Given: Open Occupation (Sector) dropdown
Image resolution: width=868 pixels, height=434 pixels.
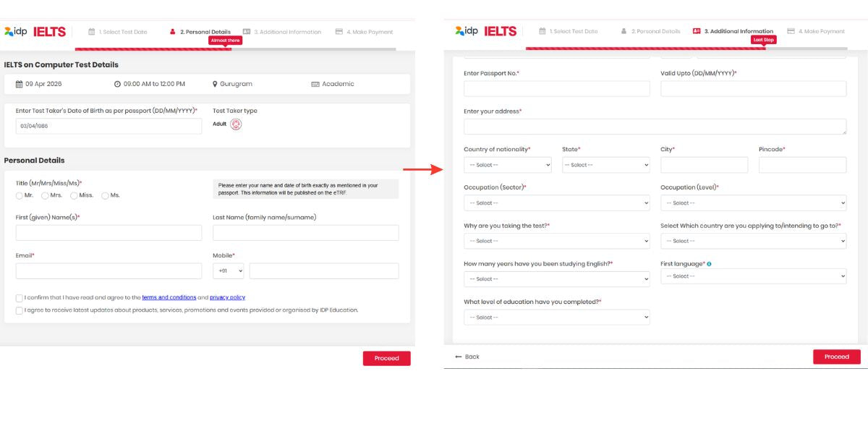Looking at the screenshot, I should (557, 203).
